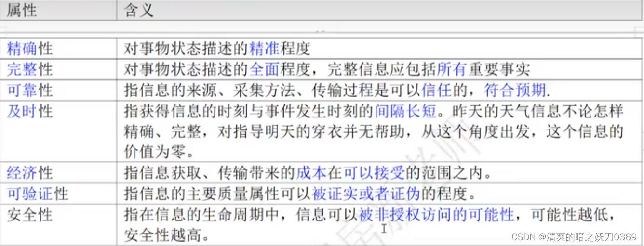Select the 可验证性 attribute cell
The image size is (644, 246).
click(x=58, y=194)
